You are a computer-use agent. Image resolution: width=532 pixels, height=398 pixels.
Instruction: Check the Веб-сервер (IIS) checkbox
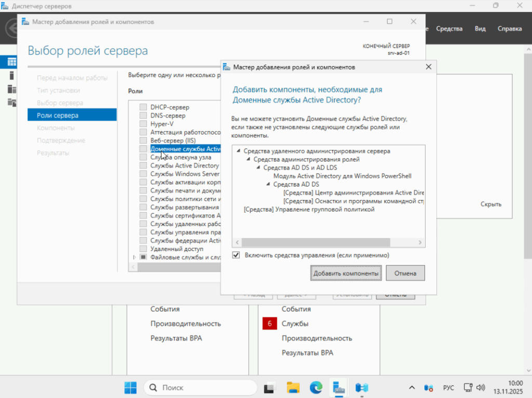143,140
